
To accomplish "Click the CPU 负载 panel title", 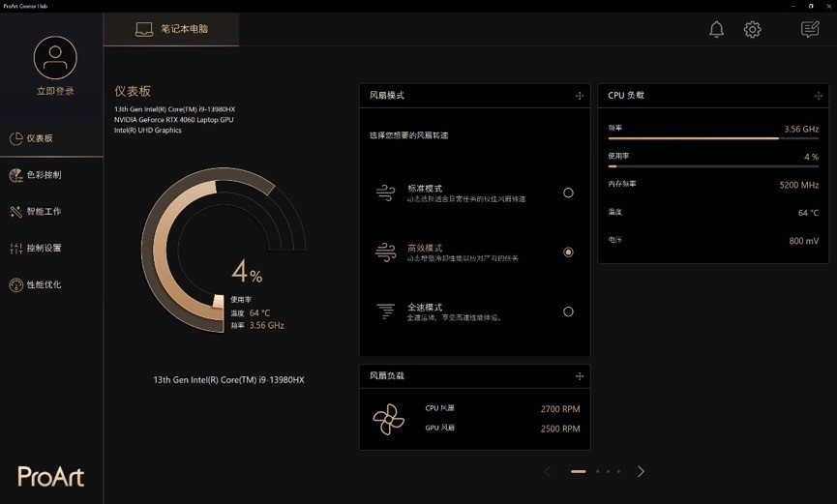I will pos(626,96).
